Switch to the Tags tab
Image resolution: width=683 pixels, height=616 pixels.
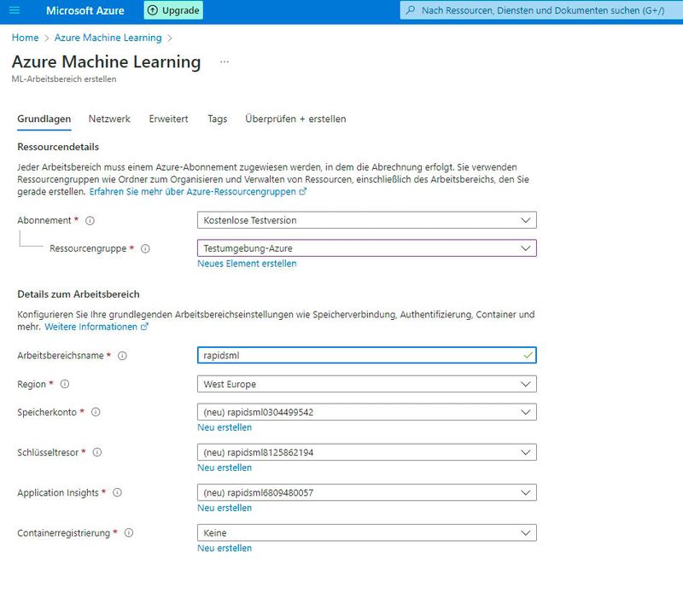(218, 119)
